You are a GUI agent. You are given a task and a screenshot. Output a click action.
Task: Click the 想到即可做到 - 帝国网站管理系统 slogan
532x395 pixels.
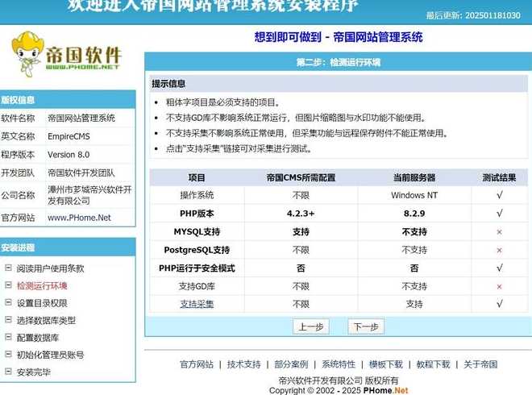click(339, 37)
